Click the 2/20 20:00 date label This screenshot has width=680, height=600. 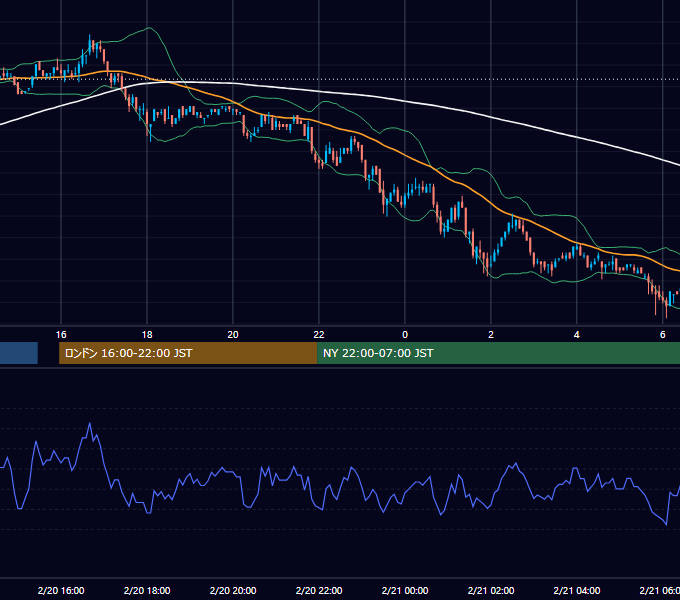[x=233, y=590]
